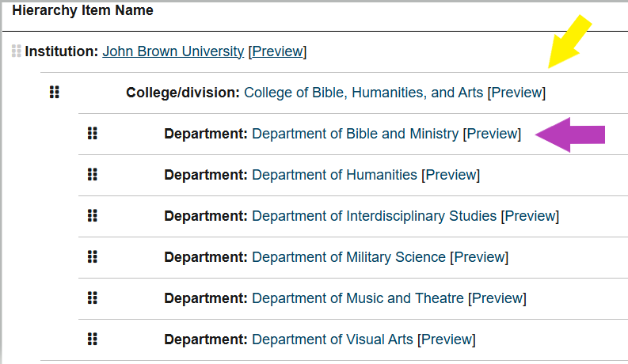
Task: Preview the John Brown University institution
Action: pyautogui.click(x=277, y=51)
